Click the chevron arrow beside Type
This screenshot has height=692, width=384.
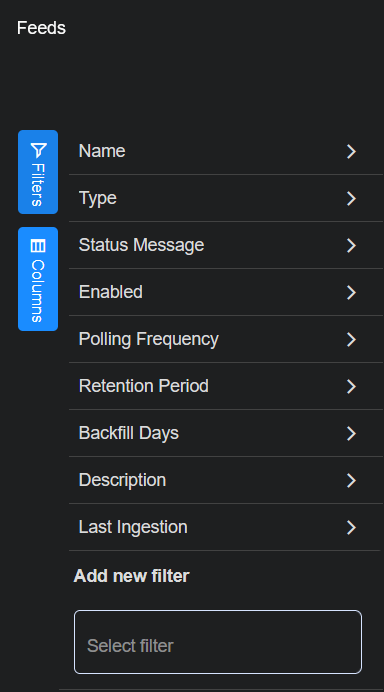point(351,198)
